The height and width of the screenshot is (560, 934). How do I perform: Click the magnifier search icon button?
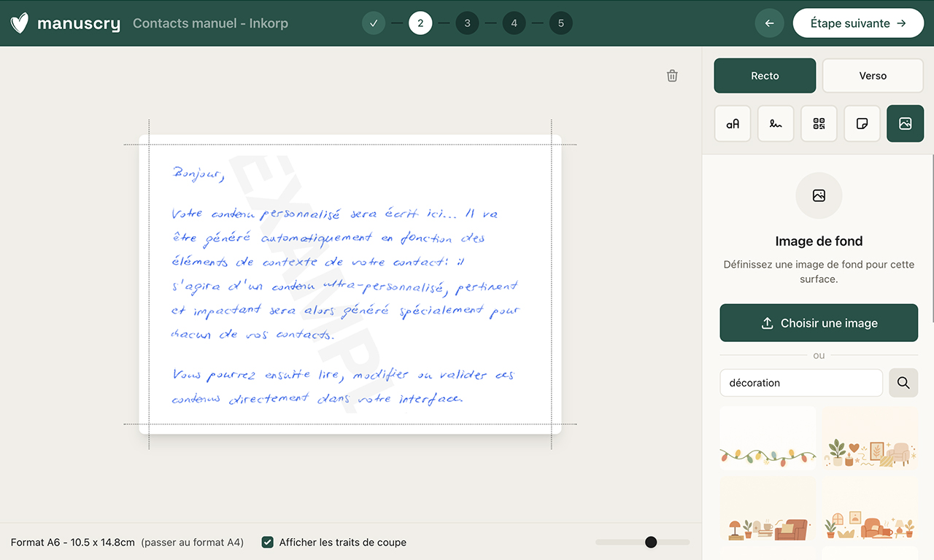coord(903,383)
